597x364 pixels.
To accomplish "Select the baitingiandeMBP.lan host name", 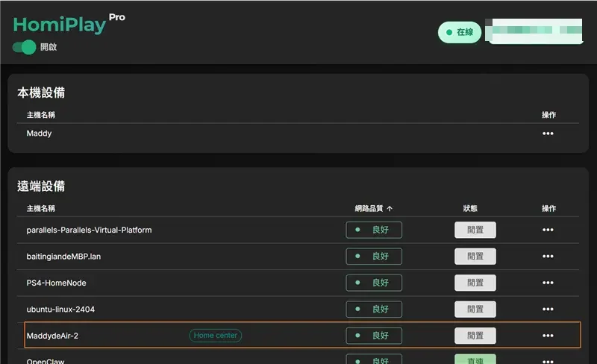I will tap(63, 257).
